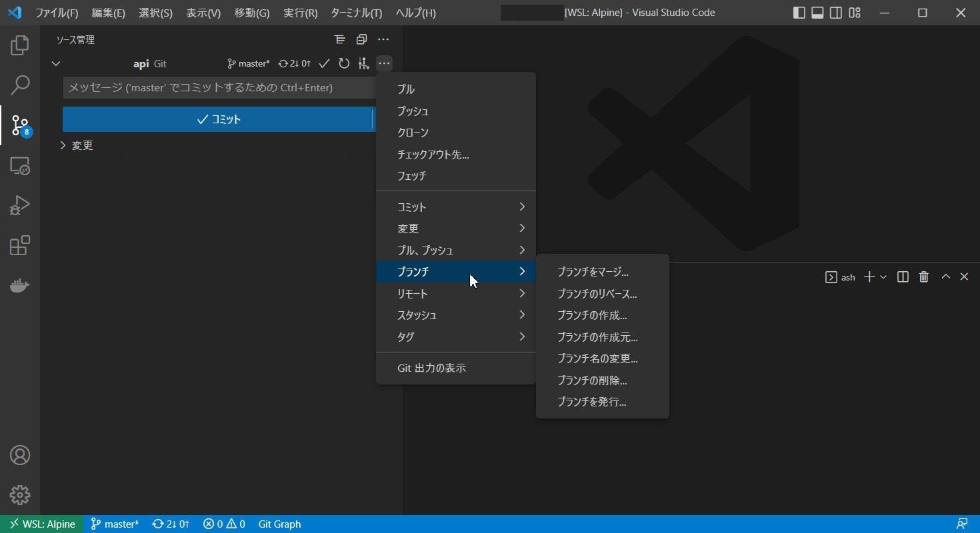Collapse the api Git repository section
Image resolution: width=980 pixels, height=533 pixels.
[56, 64]
